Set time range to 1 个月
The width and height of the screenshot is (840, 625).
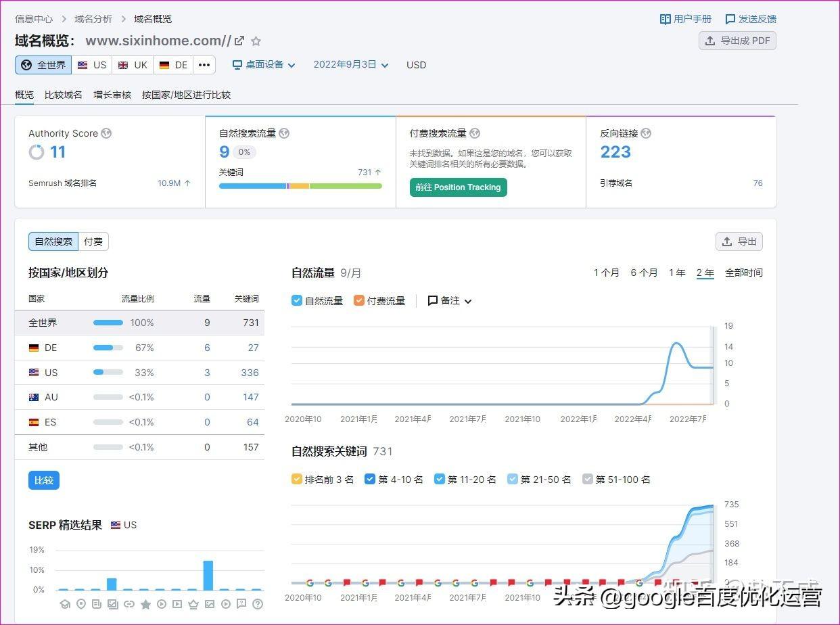point(607,273)
